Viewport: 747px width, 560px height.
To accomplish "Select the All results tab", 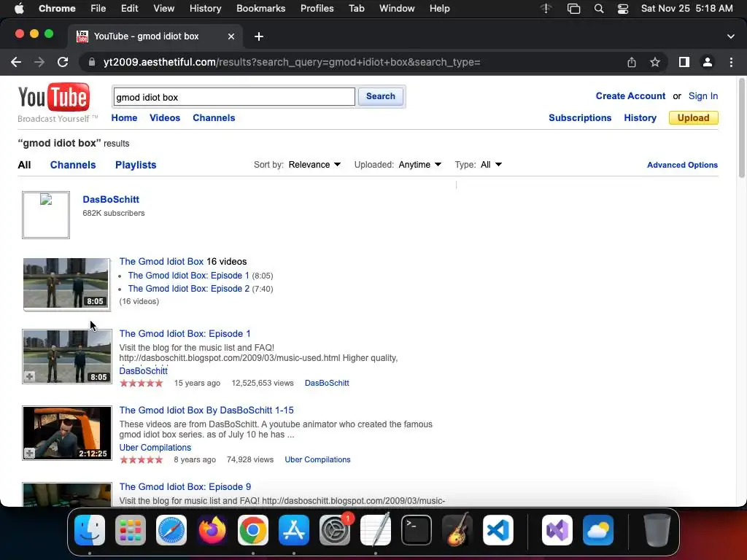I will click(x=24, y=165).
